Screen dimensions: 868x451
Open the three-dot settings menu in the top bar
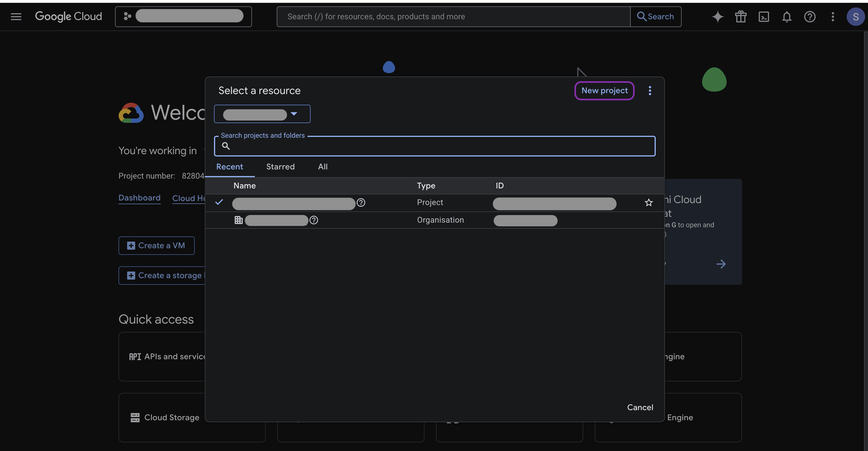833,16
